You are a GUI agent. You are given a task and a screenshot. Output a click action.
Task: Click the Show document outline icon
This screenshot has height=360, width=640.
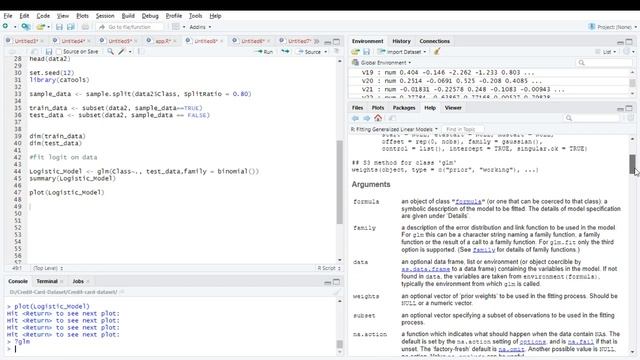pos(336,52)
